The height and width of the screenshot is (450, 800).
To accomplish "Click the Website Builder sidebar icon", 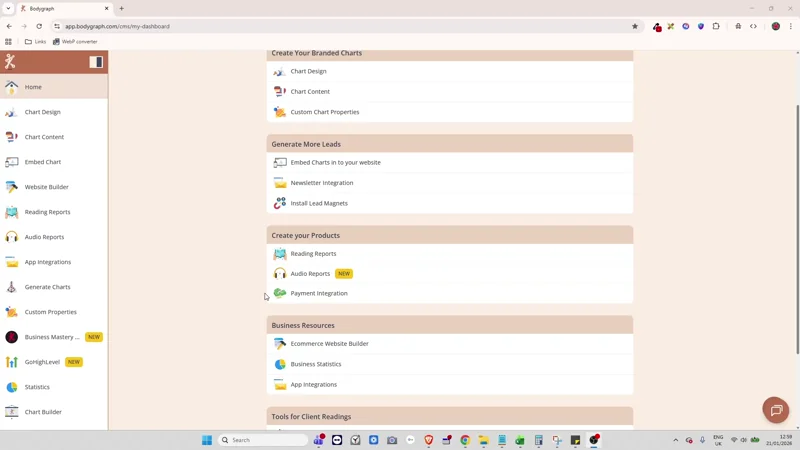I will click(12, 187).
